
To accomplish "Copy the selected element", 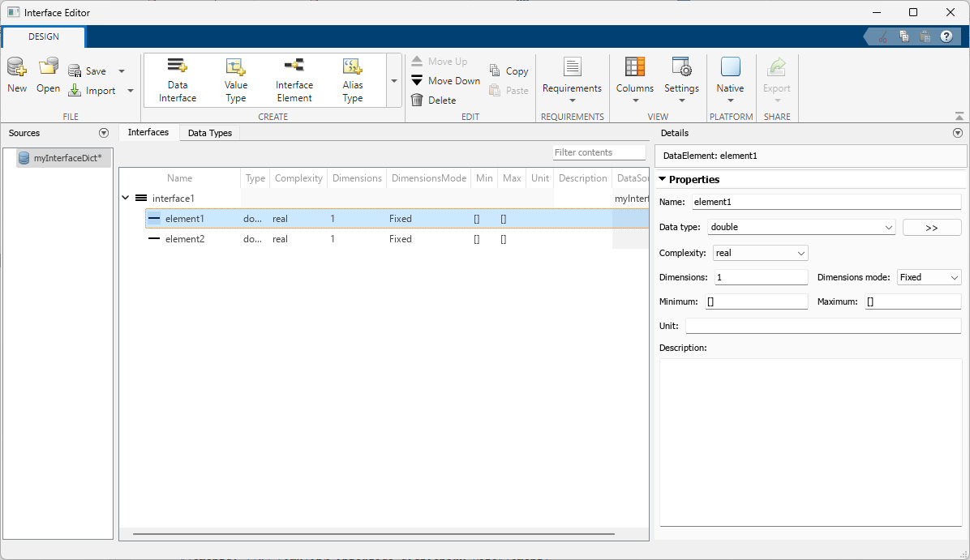I will coord(509,71).
